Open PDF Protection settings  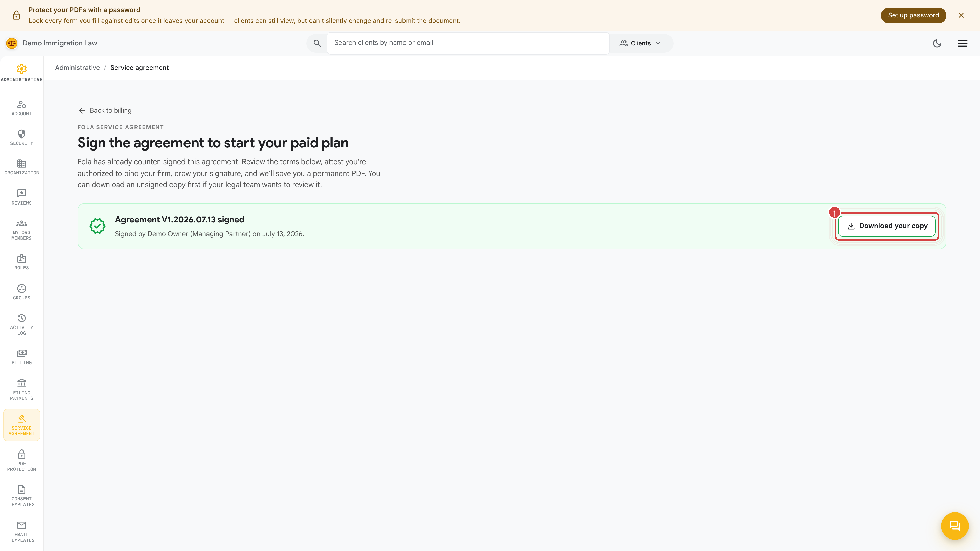coord(22,460)
